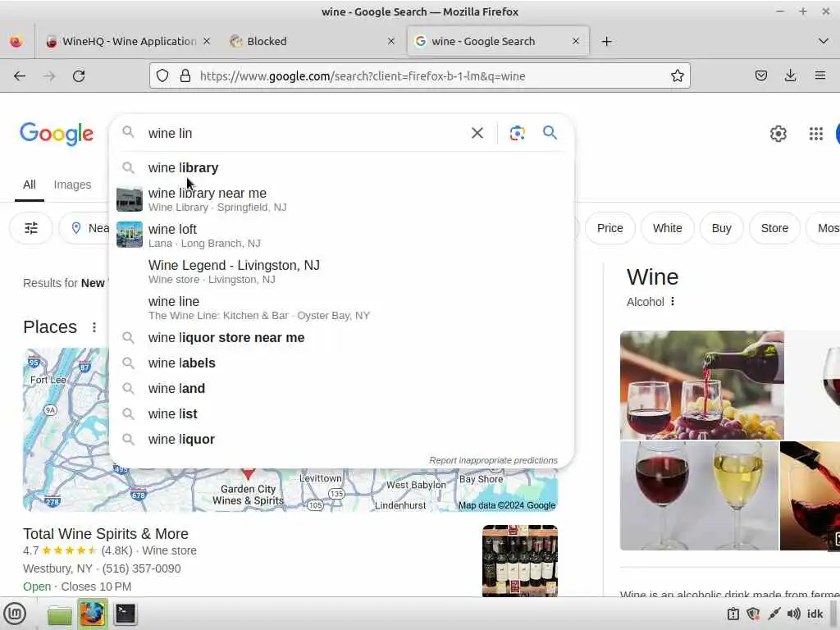Open the terminal from the taskbar
Viewport: 840px width, 630px height.
pyautogui.click(x=126, y=614)
